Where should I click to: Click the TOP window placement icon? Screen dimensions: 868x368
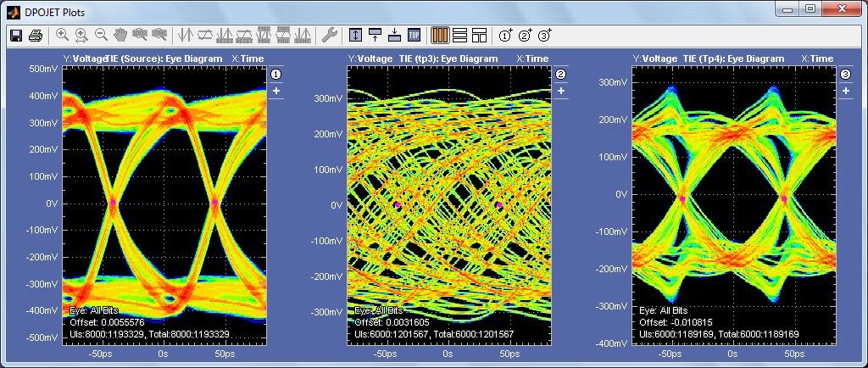coord(414,36)
